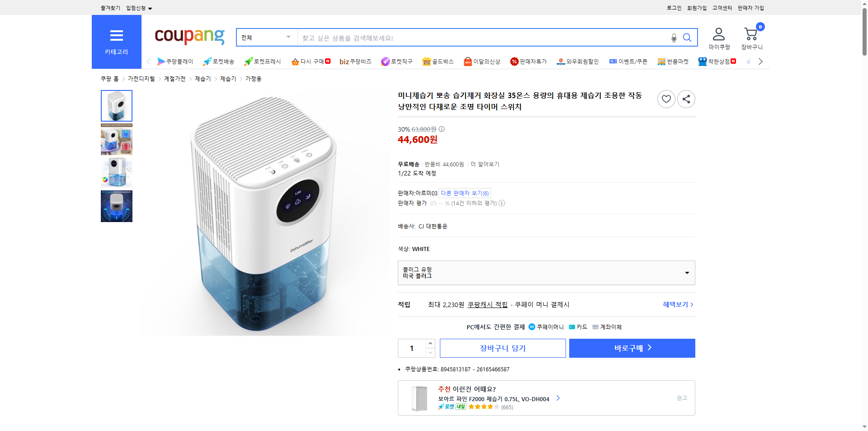Click the info icon beside the original price

coord(442,129)
